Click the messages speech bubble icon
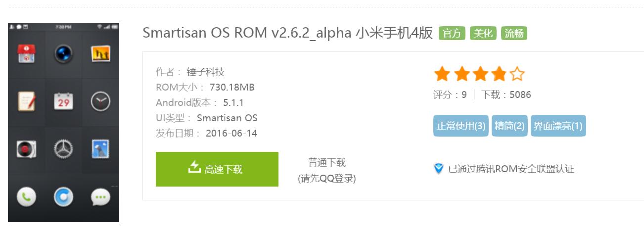 100,197
